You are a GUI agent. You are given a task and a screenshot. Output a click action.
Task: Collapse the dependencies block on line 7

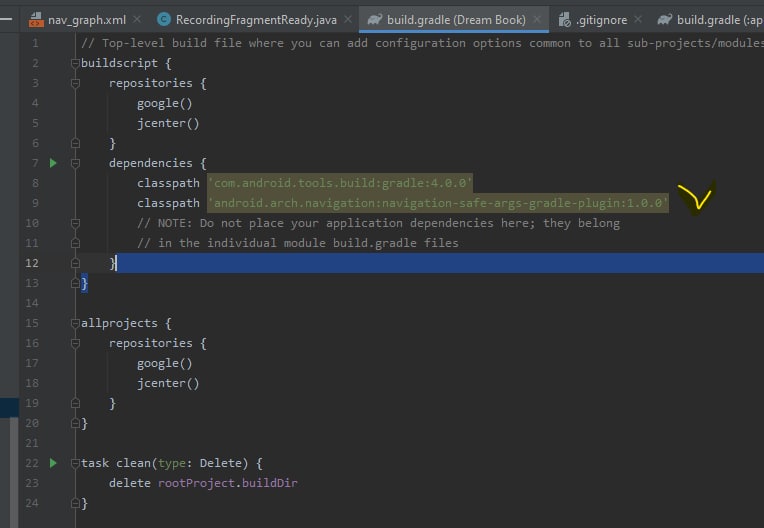pos(75,163)
